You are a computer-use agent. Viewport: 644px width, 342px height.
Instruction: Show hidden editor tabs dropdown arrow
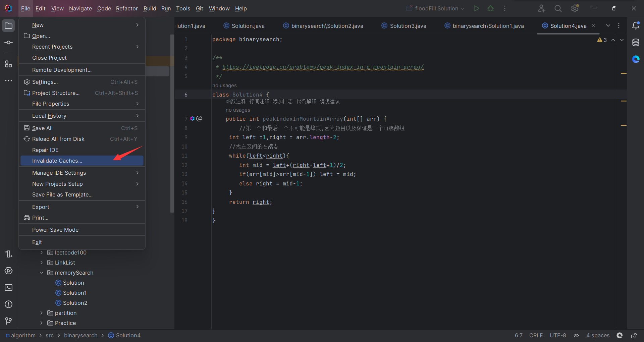608,26
